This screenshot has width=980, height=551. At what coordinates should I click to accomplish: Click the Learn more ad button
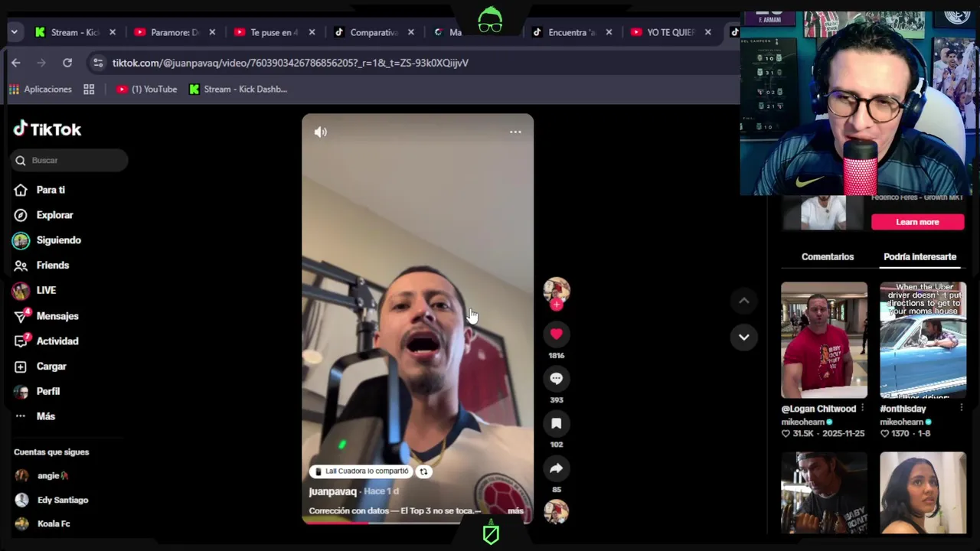pos(917,222)
